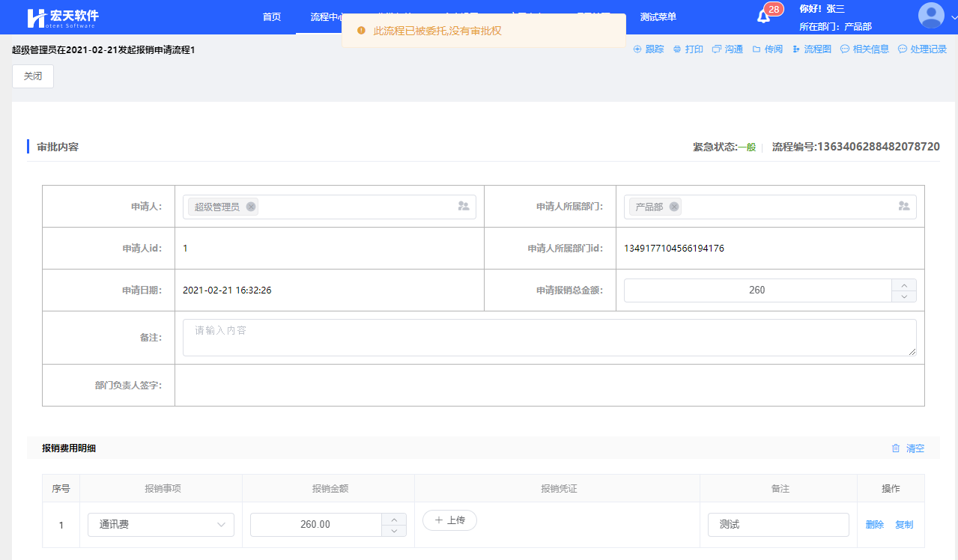The image size is (958, 560).
Task: Increase the 申请报销总金额 value with up arrow
Action: tap(904, 285)
